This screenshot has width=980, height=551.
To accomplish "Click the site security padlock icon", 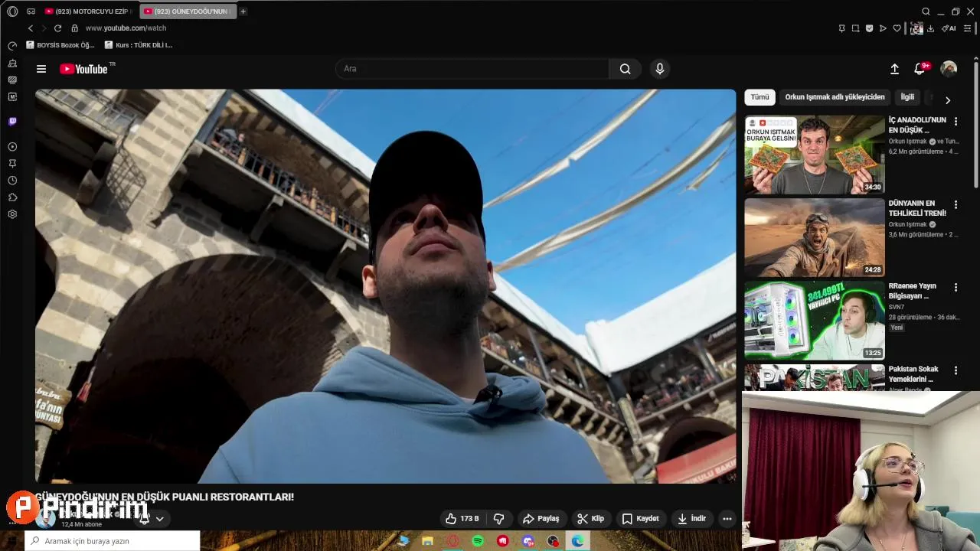I will point(74,28).
